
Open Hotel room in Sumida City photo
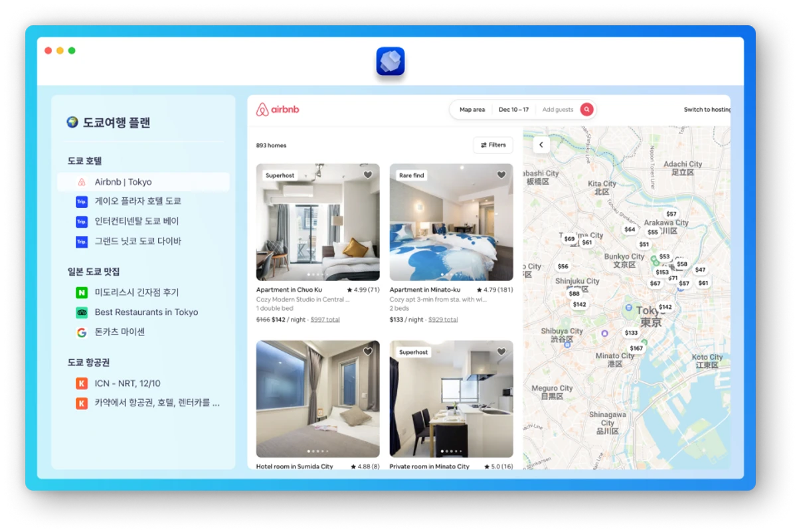(x=318, y=399)
